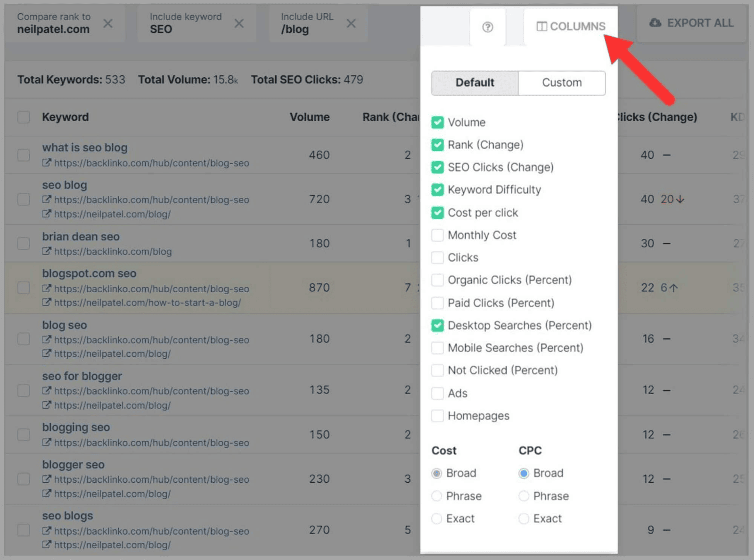This screenshot has height=560, width=754.
Task: Enable the Monthly Cost column
Action: (x=437, y=235)
